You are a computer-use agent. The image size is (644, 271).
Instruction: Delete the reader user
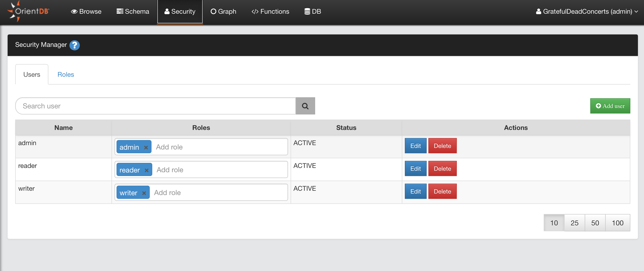[442, 168]
